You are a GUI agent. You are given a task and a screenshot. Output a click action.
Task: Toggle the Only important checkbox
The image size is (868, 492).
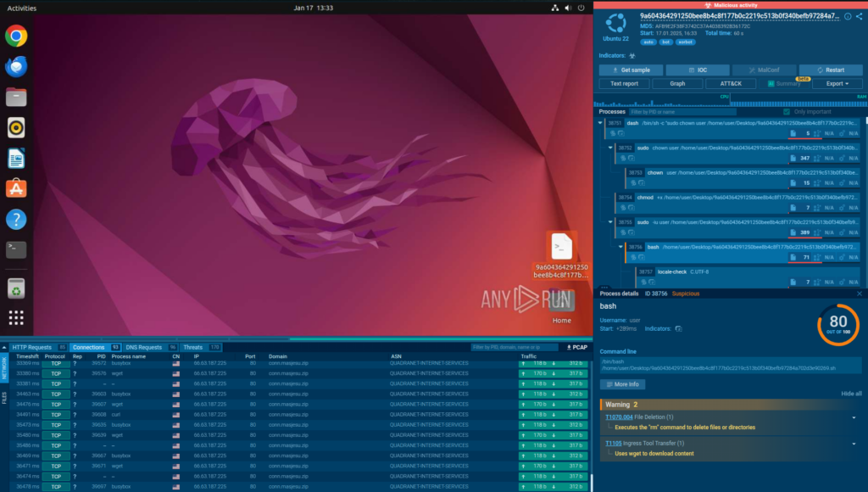(787, 111)
